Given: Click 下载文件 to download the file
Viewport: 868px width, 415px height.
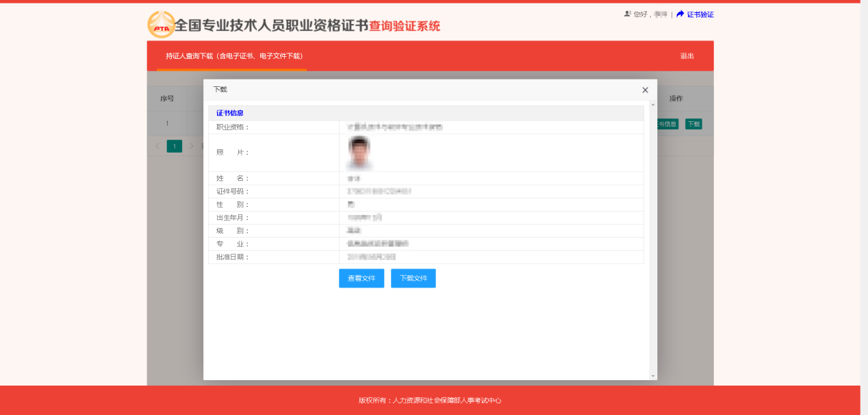Looking at the screenshot, I should [x=413, y=278].
